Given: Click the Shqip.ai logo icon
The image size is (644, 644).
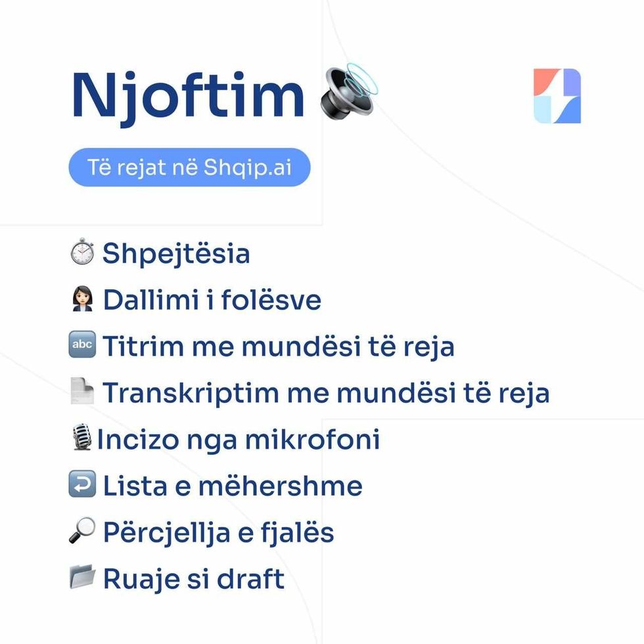Looking at the screenshot, I should coord(557,96).
